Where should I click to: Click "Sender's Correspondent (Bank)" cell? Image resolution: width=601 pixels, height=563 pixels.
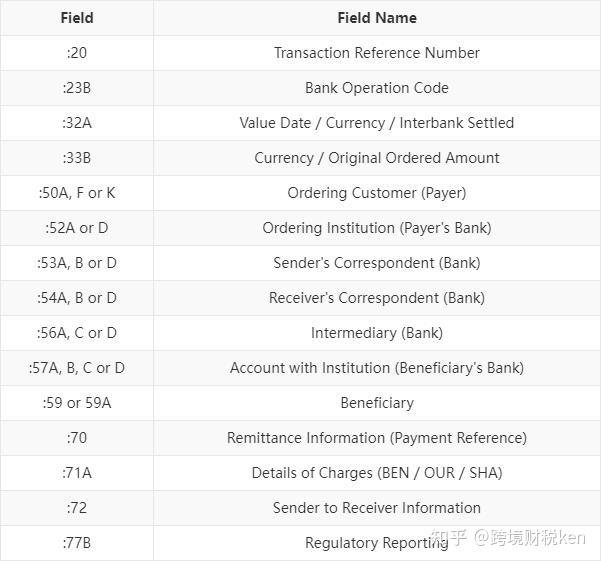point(377,263)
